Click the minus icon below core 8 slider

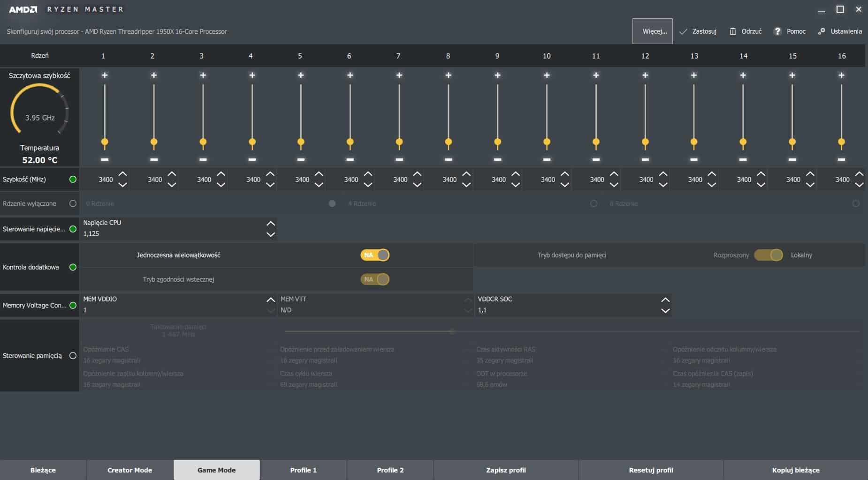(x=448, y=159)
